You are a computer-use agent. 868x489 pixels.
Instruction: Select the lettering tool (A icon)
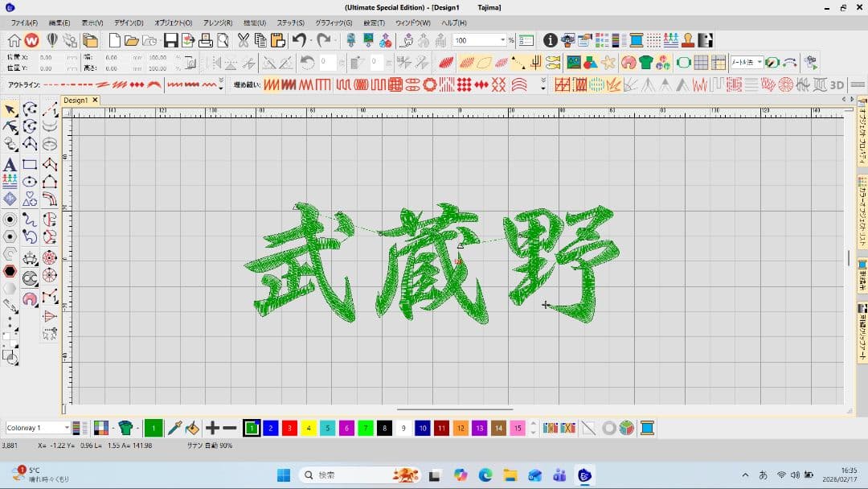click(10, 162)
